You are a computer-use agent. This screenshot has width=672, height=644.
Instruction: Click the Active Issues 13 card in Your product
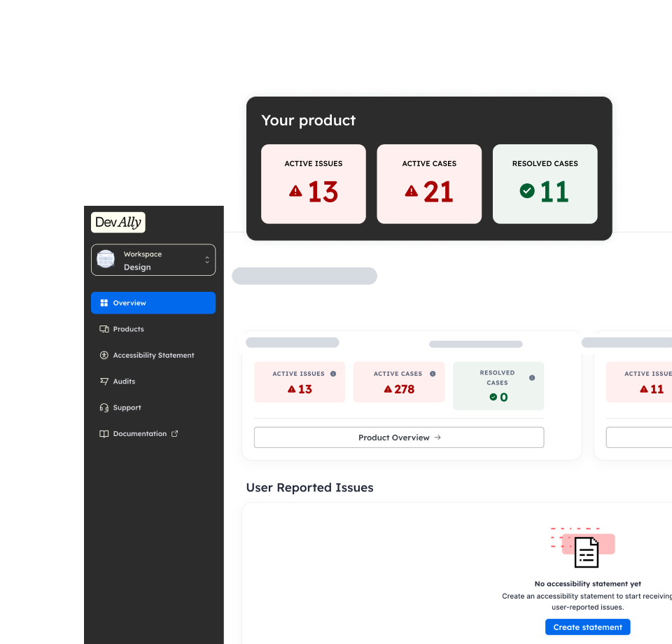point(314,184)
